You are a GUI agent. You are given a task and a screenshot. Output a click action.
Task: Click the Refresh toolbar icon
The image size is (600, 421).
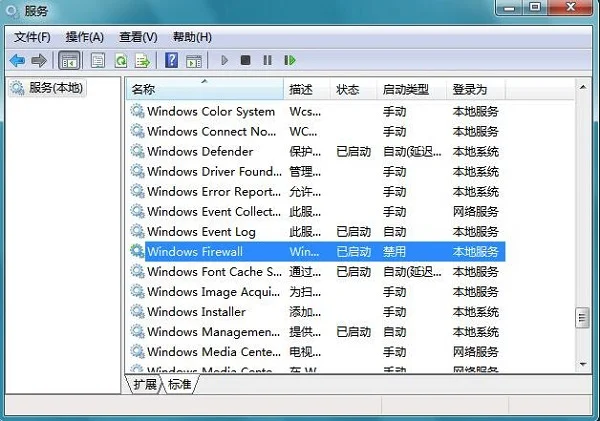pyautogui.click(x=121, y=60)
